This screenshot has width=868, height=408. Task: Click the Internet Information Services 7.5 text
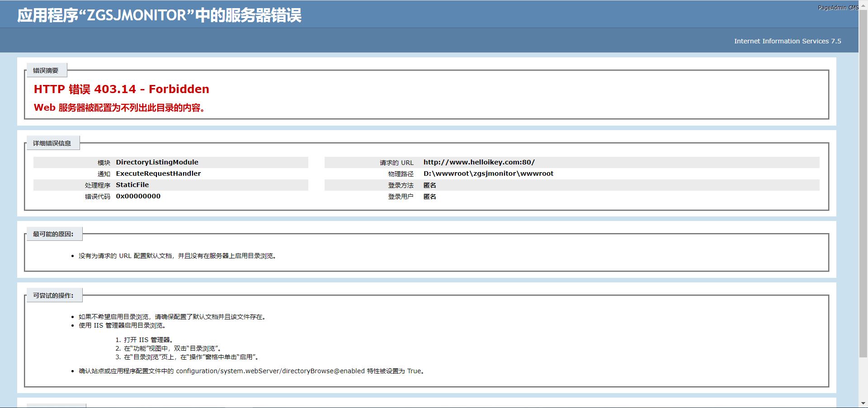tap(787, 41)
